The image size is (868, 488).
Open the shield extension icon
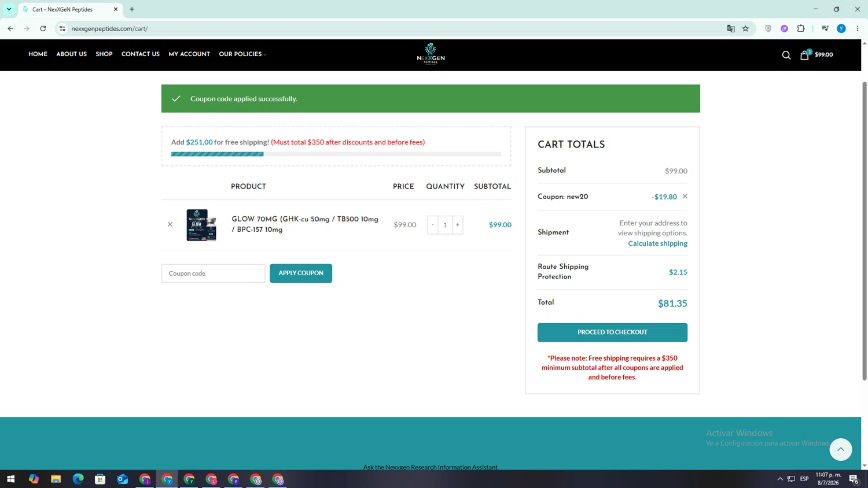[x=768, y=28]
